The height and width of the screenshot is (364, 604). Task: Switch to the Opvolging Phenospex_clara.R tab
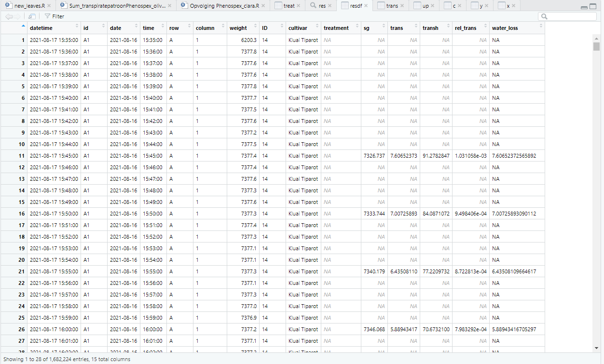pos(224,6)
